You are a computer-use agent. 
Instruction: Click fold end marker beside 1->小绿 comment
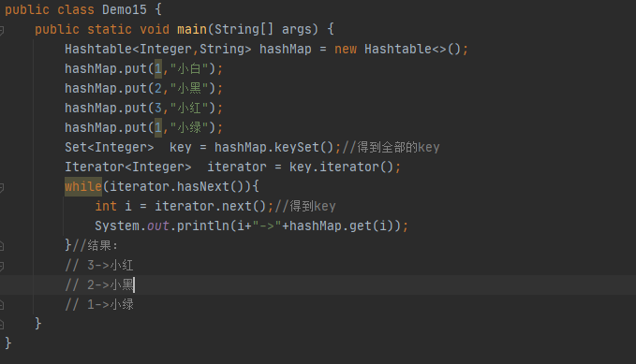2,305
